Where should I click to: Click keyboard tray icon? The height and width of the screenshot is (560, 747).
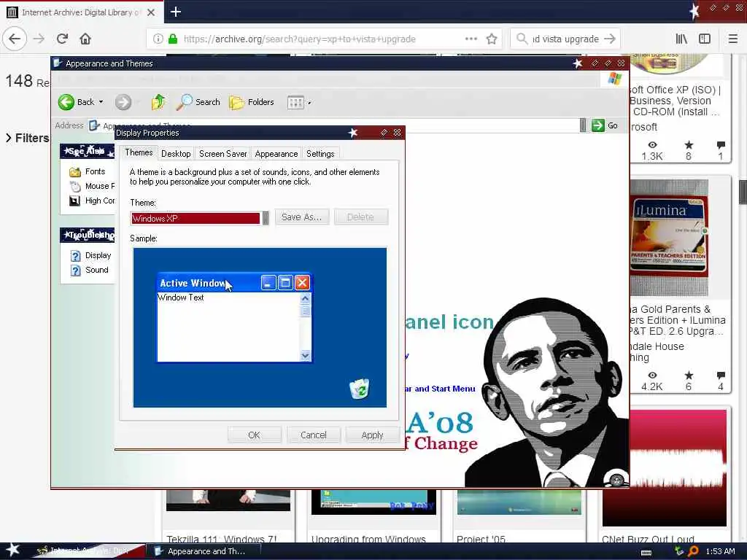646,553
